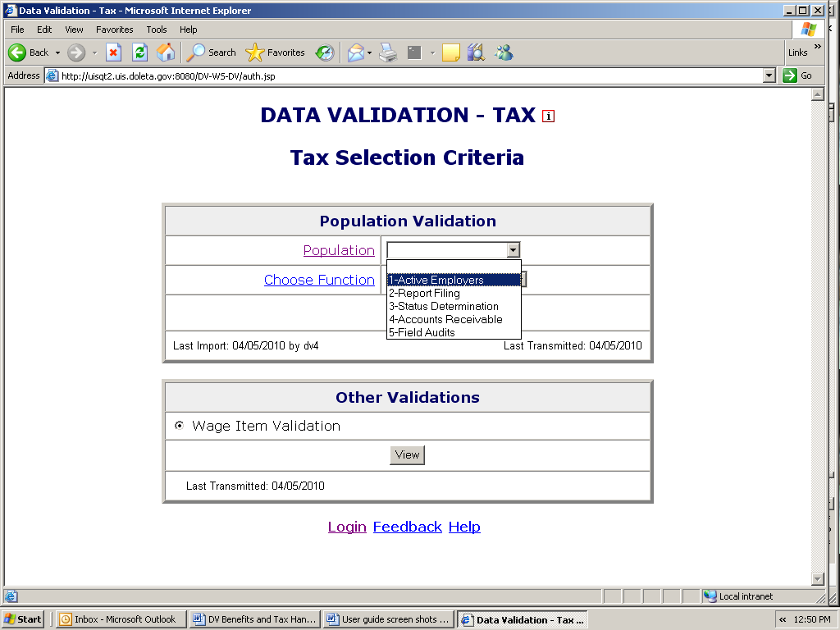Expand the Forward button history arrow
This screenshot has width=840, height=630.
[95, 52]
